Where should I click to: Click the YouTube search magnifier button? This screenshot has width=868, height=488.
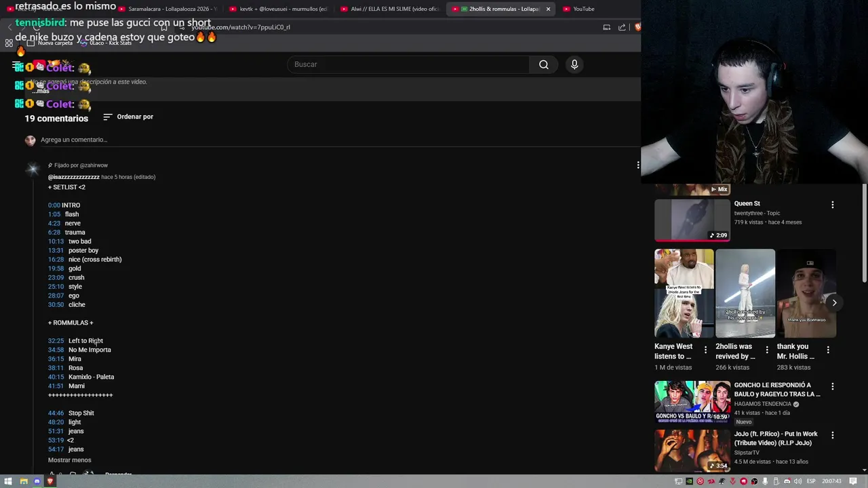[x=544, y=64]
